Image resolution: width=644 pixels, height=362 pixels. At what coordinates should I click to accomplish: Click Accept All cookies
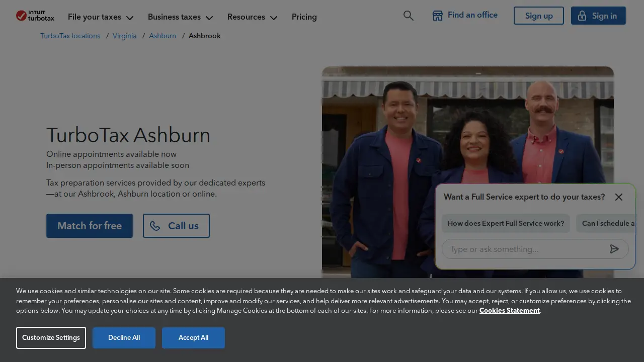193,338
